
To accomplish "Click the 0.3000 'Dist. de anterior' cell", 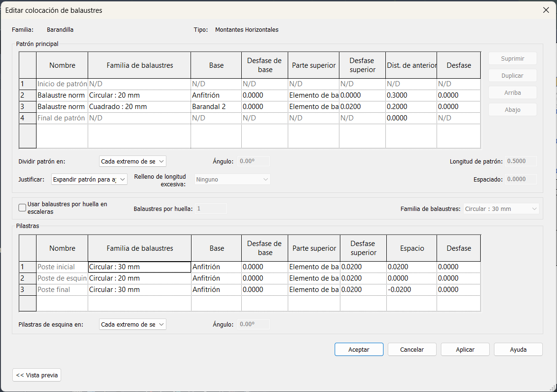I will [411, 95].
